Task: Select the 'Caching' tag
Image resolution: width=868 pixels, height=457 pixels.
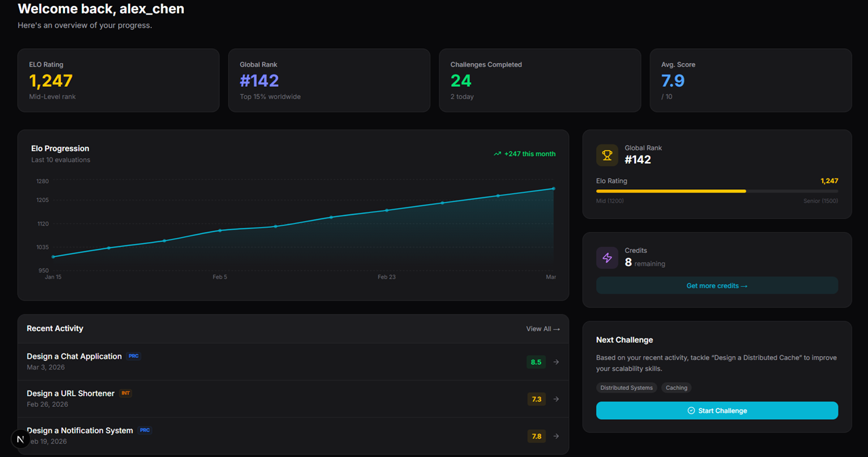Action: coord(676,388)
